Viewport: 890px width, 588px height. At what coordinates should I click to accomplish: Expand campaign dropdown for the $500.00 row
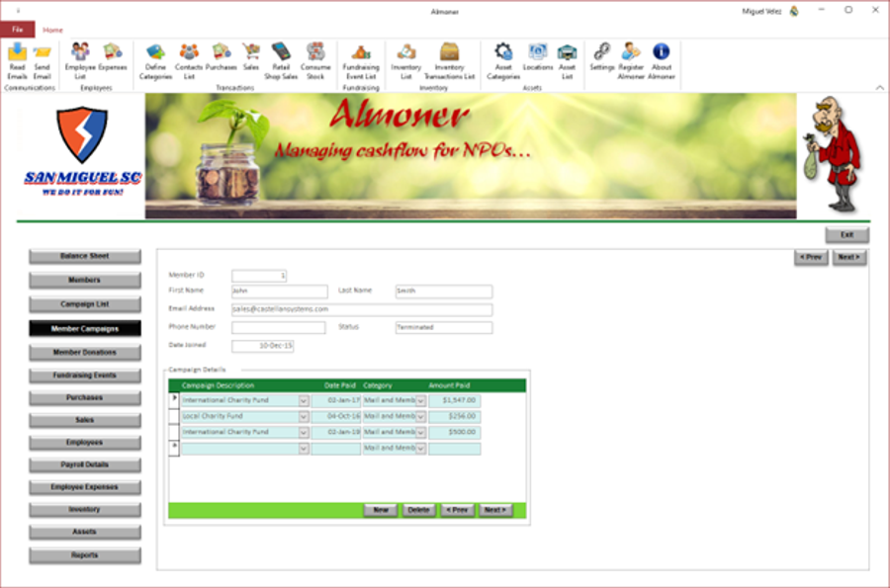[x=304, y=433]
